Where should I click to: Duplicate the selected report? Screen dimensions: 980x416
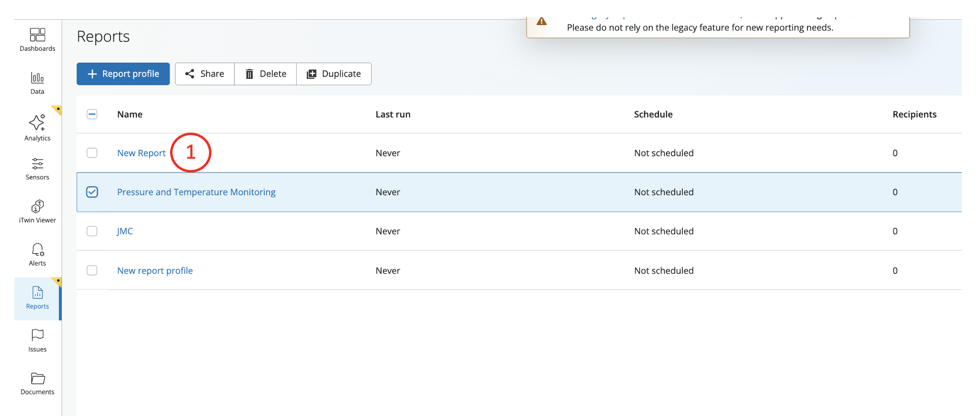pos(334,74)
